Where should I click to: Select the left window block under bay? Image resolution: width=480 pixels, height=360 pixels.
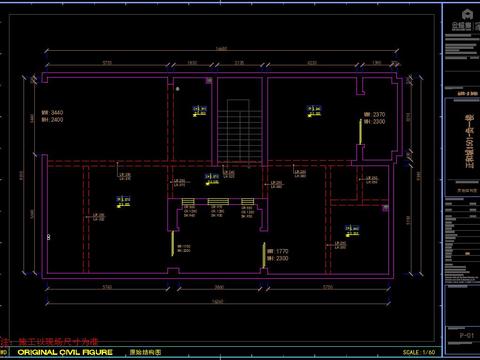[188, 201]
